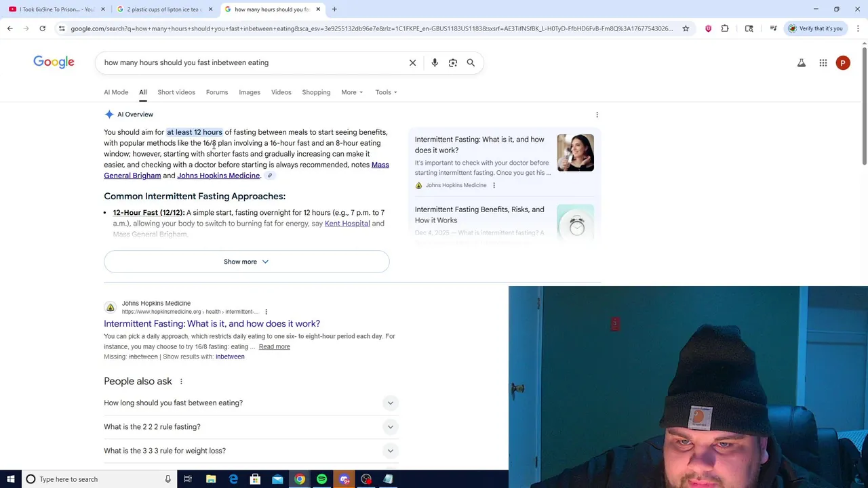Open the red shield extension icon
The image size is (868, 488).
[x=709, y=28]
